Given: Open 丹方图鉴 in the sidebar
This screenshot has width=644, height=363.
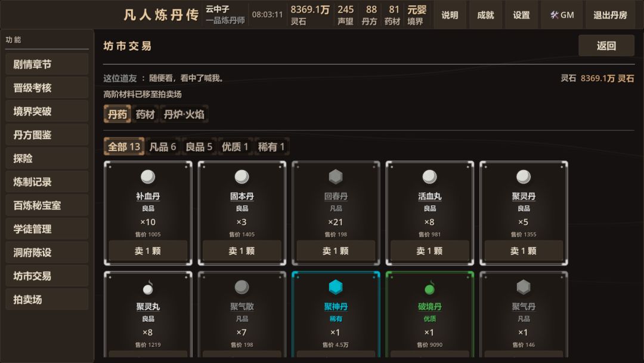Looking at the screenshot, I should click(47, 135).
